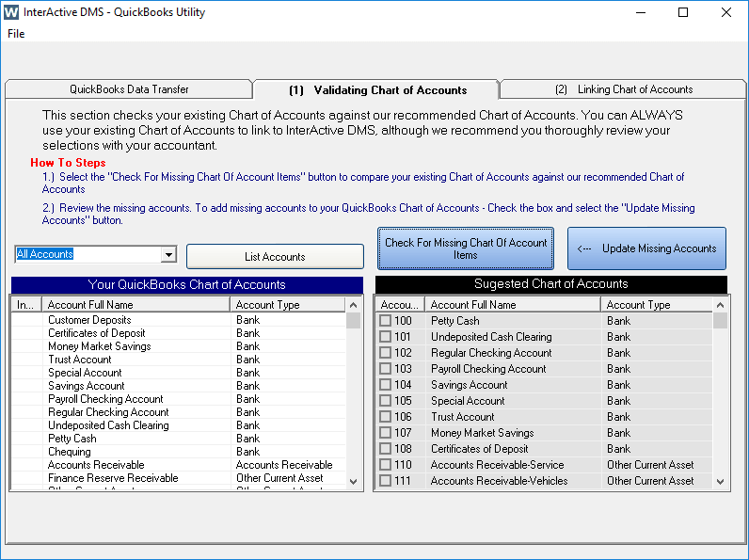Tick the 102 Regular Checking Account checkbox
The image size is (749, 560).
click(x=385, y=353)
